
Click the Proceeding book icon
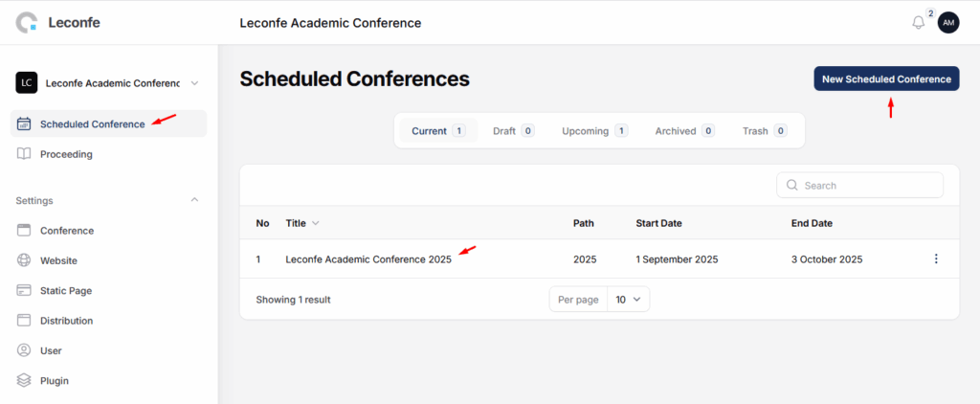tap(24, 154)
